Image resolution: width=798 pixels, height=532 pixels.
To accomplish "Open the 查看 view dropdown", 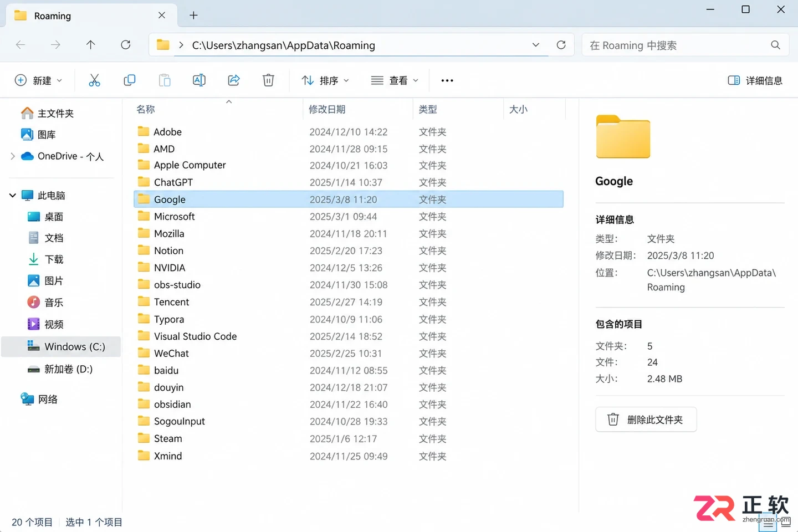I will pos(395,80).
